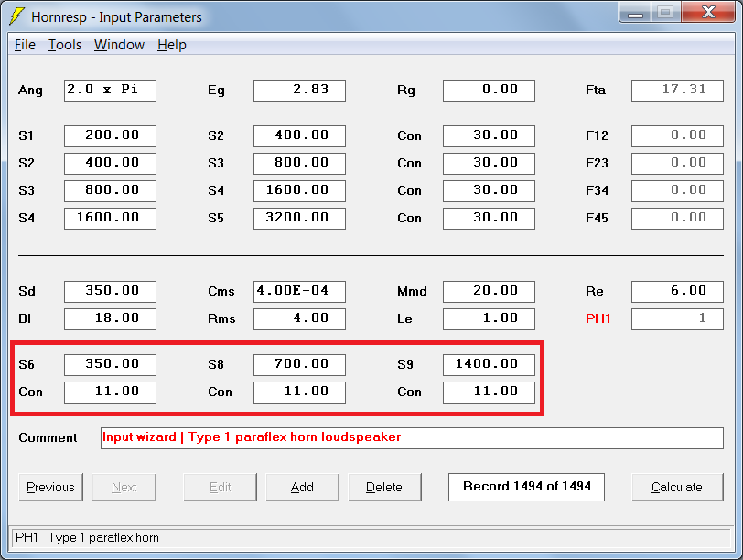Select the Ang field showing 2.0 x Pi
Viewport: 743px width, 560px height.
pyautogui.click(x=110, y=91)
